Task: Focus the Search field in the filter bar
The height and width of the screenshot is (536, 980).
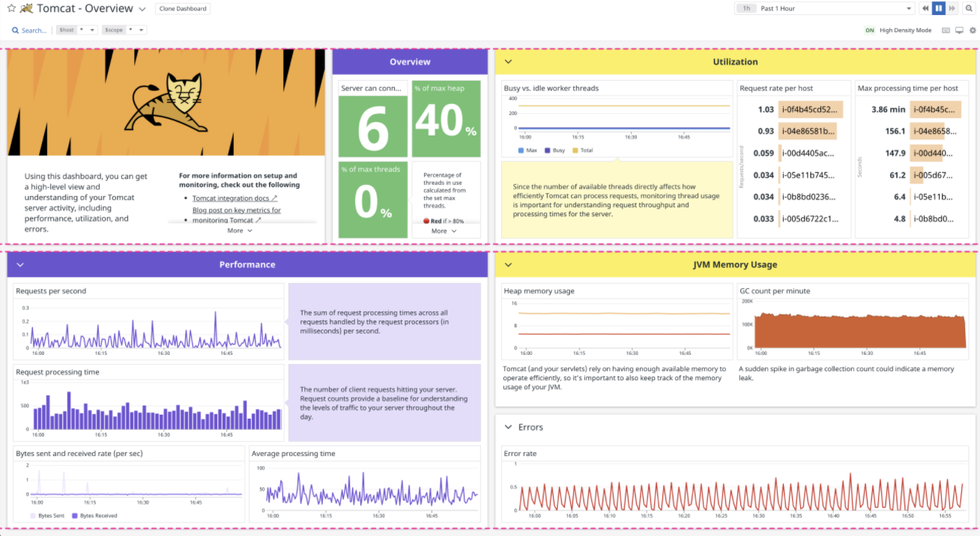Action: pos(34,31)
